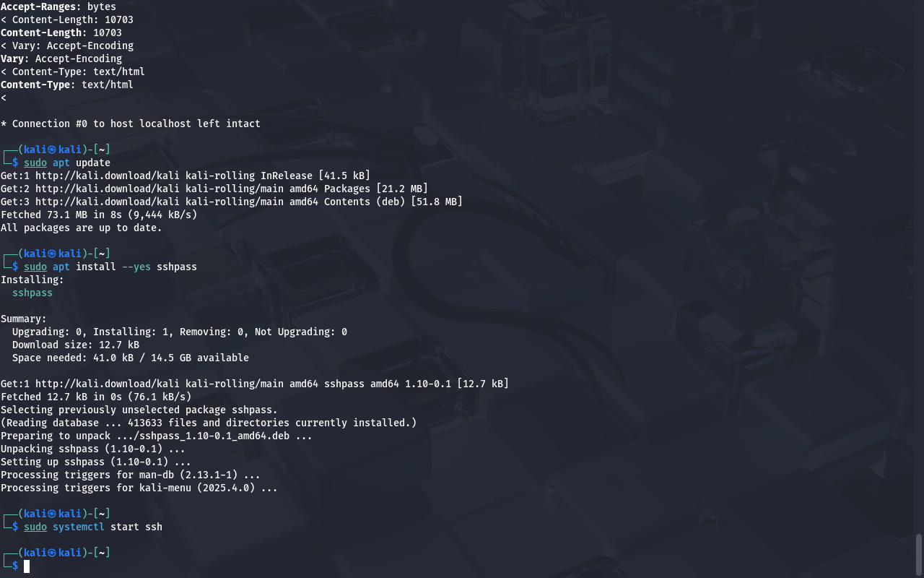924x578 pixels.
Task: Click the 'sudo systemctl start ssh' command text
Action: click(x=93, y=527)
